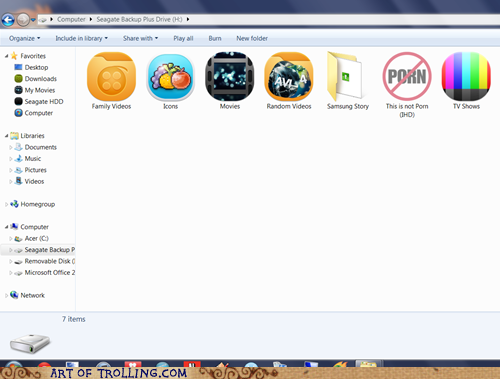
Task: Open the Share with dropdown
Action: click(140, 38)
